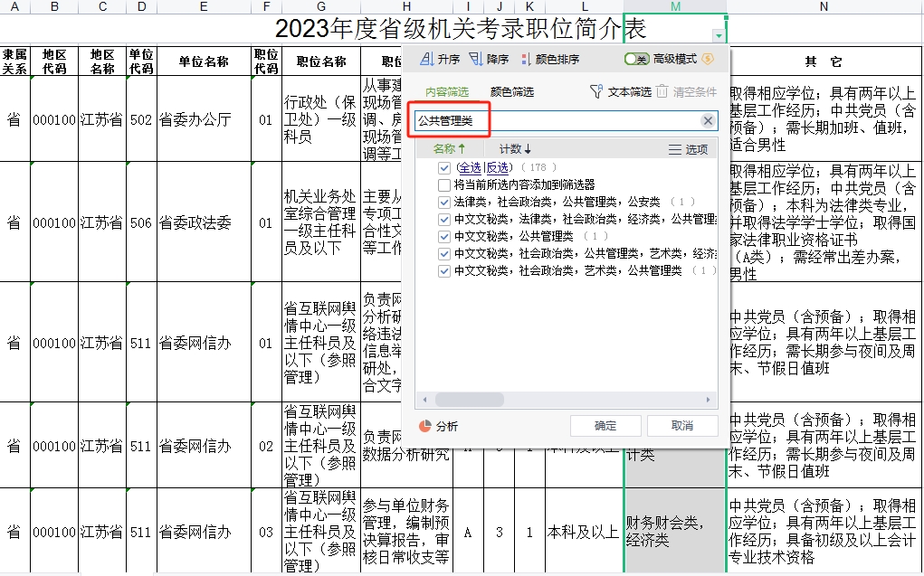Select the cell 省委政法委
924x576 pixels.
[204, 222]
